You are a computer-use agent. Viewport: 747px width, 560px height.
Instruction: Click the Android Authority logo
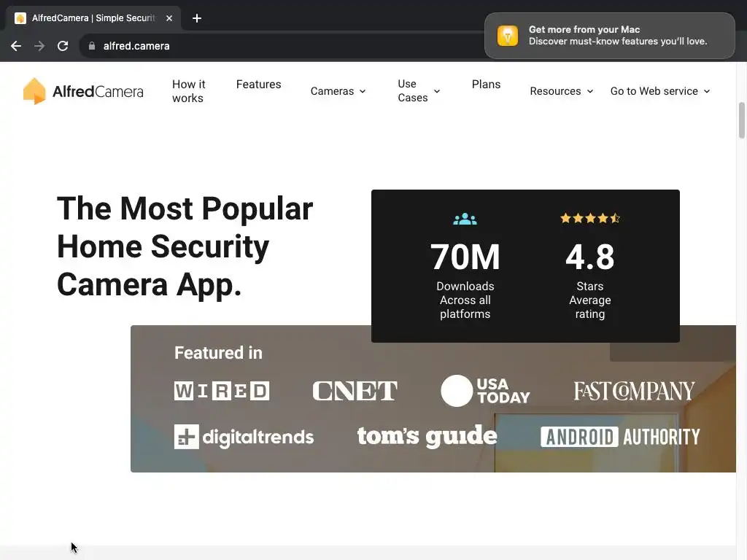click(x=620, y=437)
